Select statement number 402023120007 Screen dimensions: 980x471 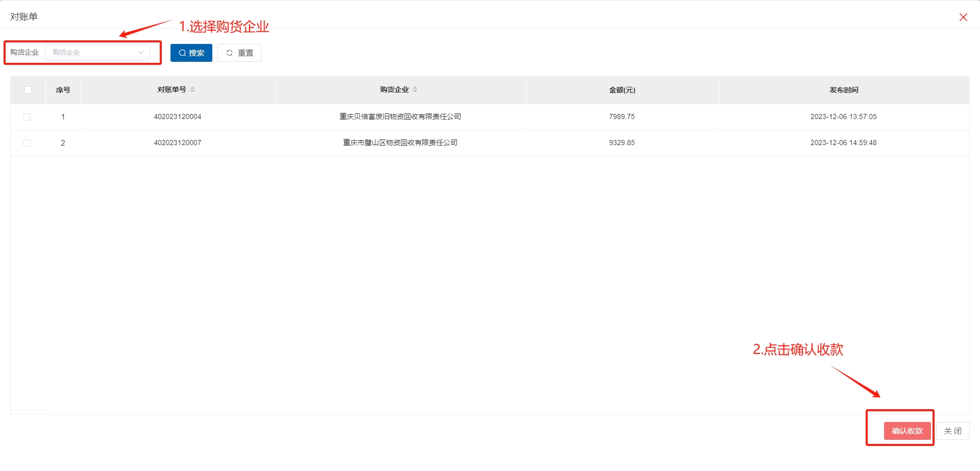(178, 143)
